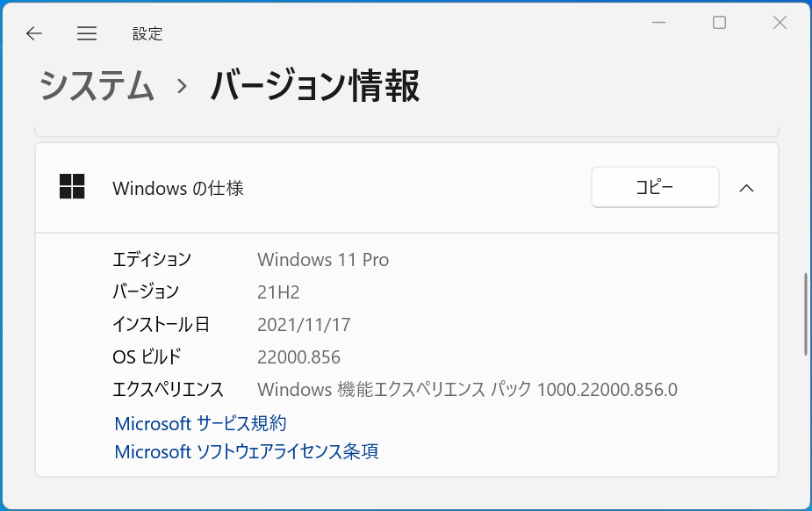Click the Windows logo icon
This screenshot has width=812, height=511.
point(72,186)
